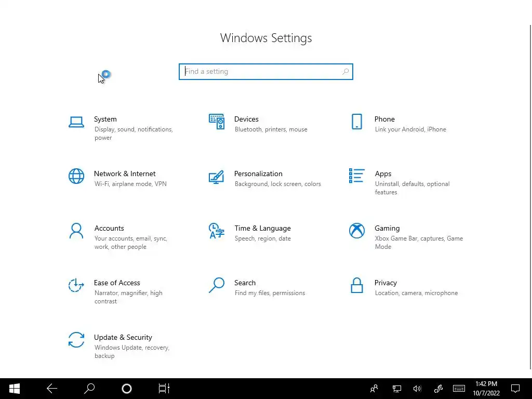The width and height of the screenshot is (532, 399).
Task: Choose the Search category label
Action: pos(245,283)
